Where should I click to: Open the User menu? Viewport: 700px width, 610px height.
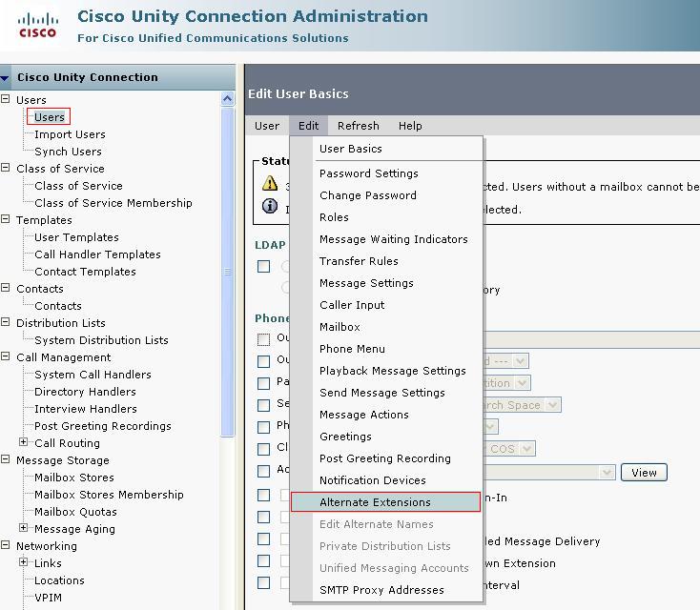pyautogui.click(x=267, y=126)
